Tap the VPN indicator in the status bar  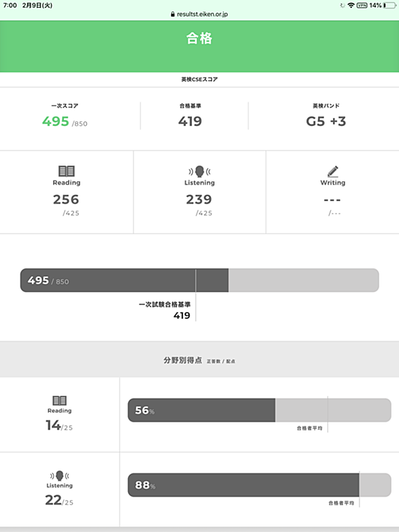tap(362, 5)
